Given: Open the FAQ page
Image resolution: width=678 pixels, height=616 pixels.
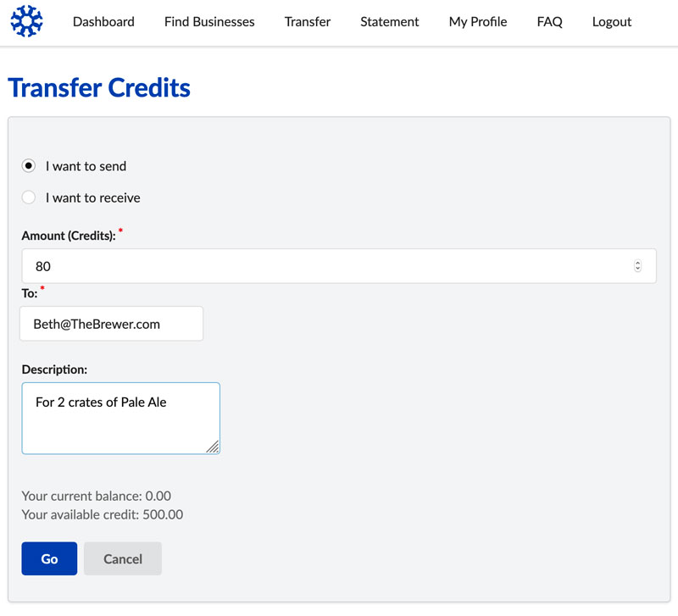Looking at the screenshot, I should (x=549, y=22).
